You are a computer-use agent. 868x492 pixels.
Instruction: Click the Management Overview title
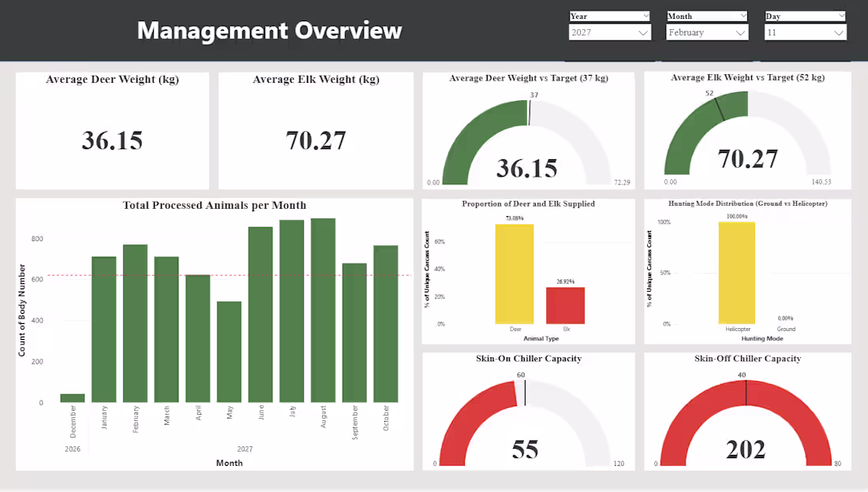pos(269,31)
